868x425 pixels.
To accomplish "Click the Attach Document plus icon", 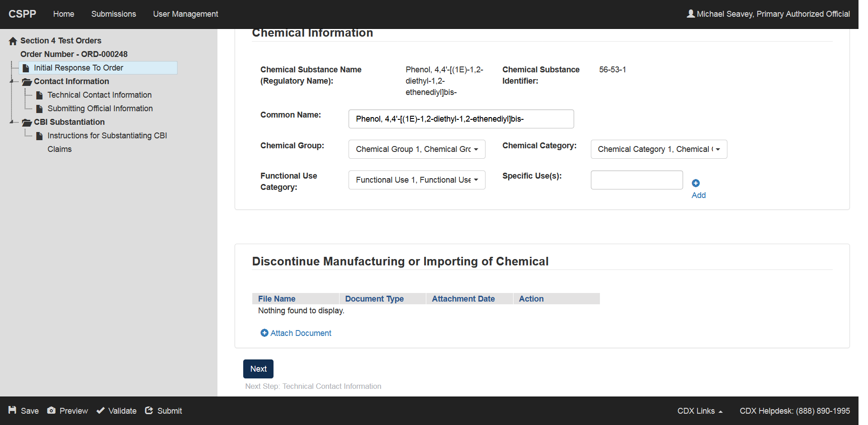I will pos(264,333).
